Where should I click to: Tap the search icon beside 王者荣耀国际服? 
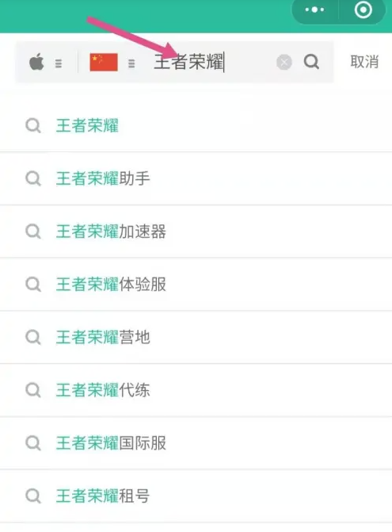tap(33, 443)
